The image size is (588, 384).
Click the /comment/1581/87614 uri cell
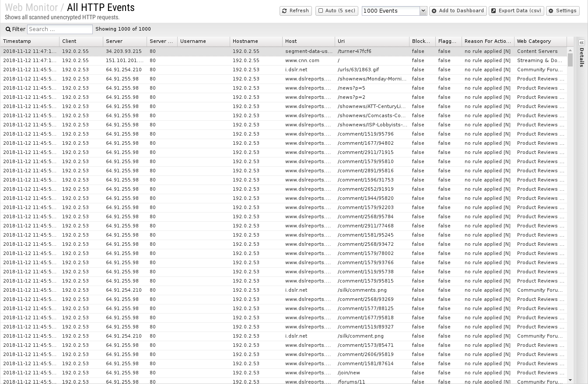(x=372, y=363)
